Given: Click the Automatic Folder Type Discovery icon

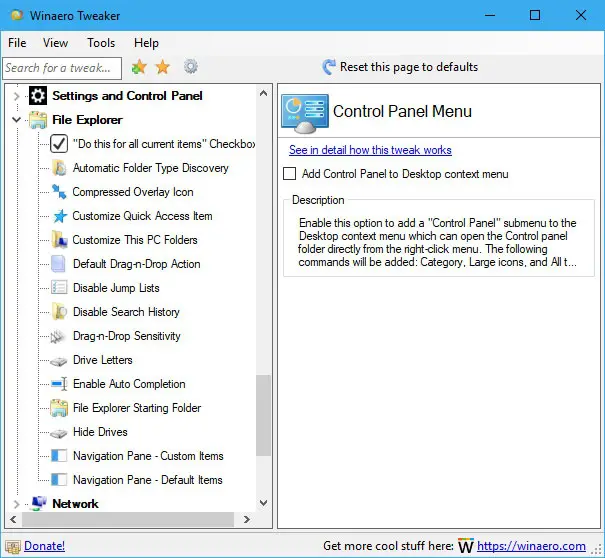Looking at the screenshot, I should (x=59, y=168).
